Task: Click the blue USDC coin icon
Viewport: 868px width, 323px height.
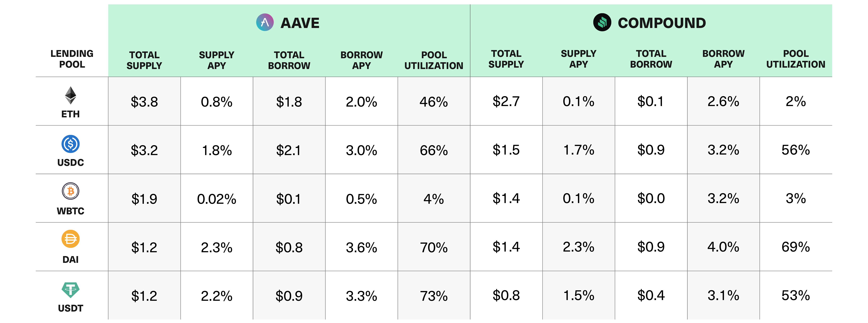Action: click(70, 144)
